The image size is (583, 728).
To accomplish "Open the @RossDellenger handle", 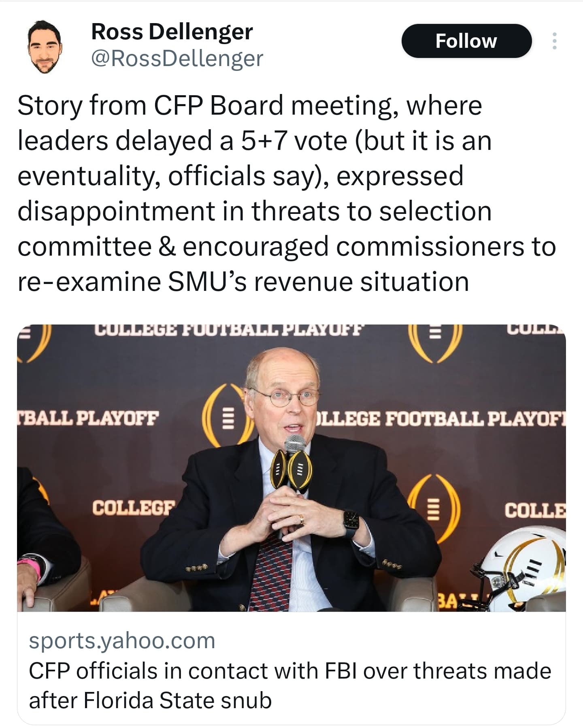I will tap(177, 58).
